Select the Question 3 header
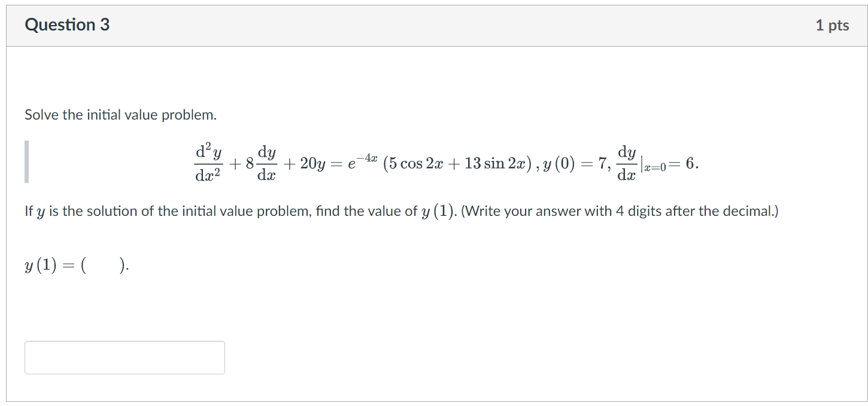 click(x=67, y=25)
